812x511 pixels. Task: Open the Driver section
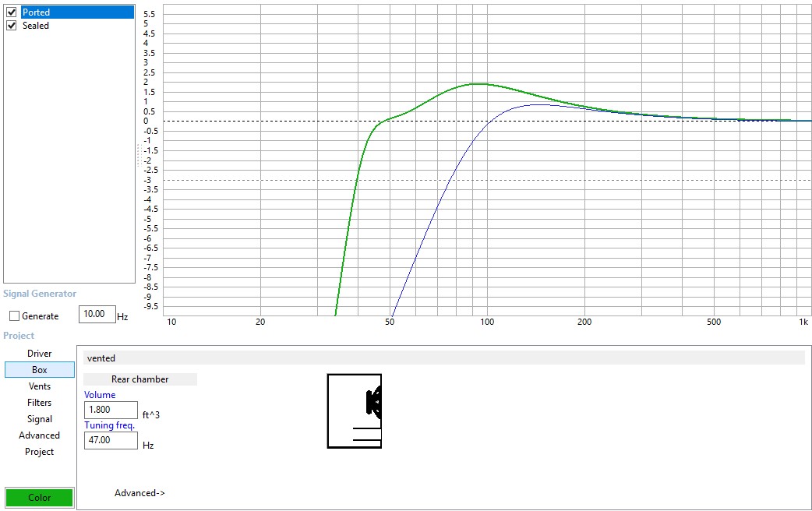click(x=39, y=354)
